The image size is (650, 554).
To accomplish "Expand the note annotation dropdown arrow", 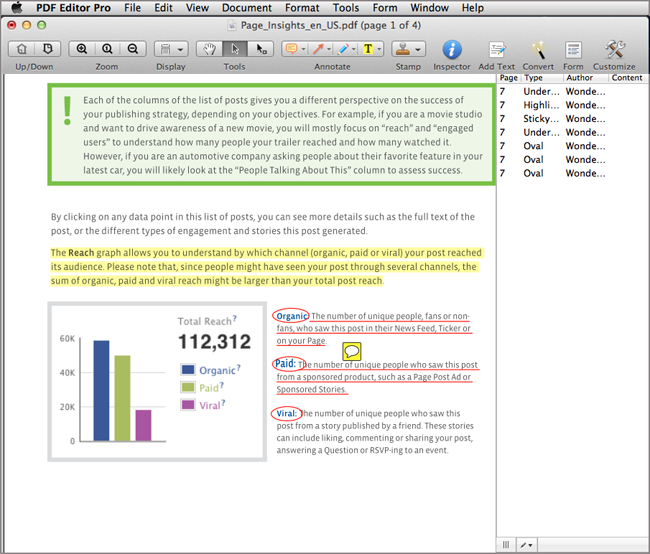I will (x=303, y=49).
